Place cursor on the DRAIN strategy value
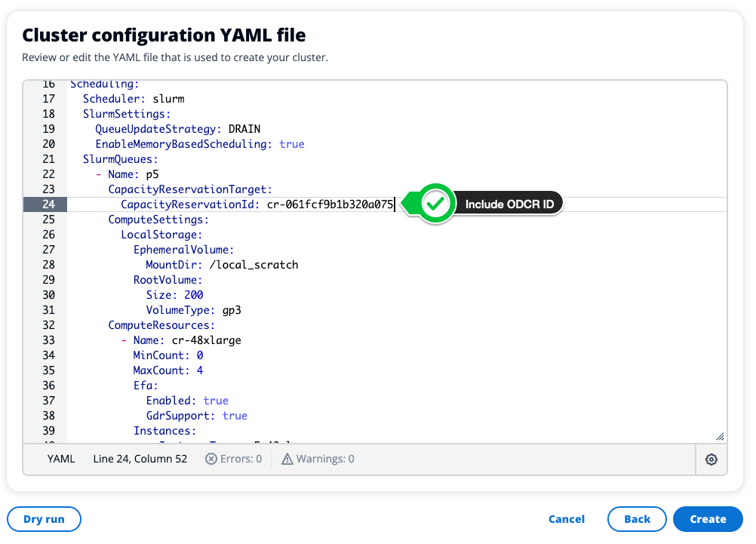The image size is (756, 544). pos(244,129)
